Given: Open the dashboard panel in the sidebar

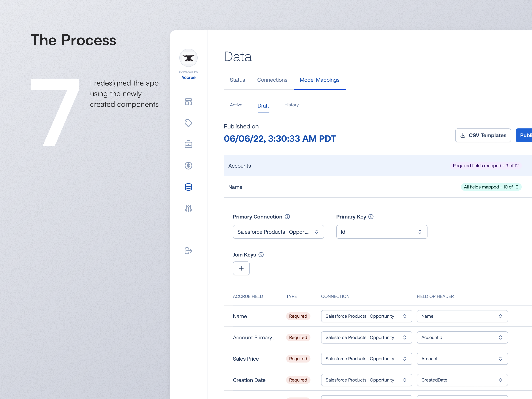Looking at the screenshot, I should click(188, 102).
